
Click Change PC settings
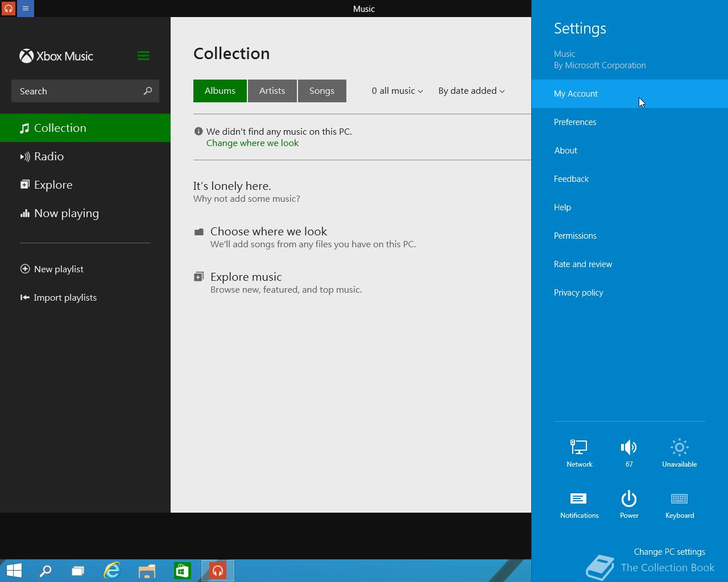[669, 552]
